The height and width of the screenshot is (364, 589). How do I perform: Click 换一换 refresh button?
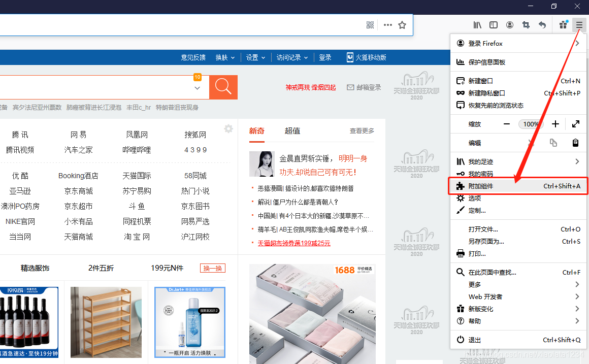click(213, 268)
